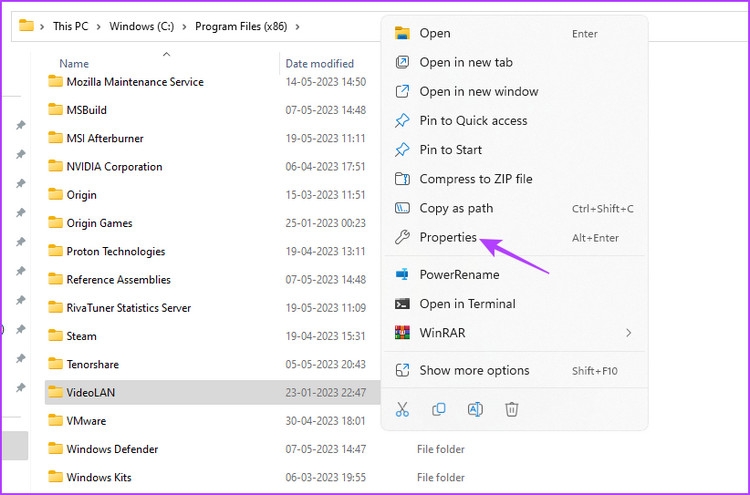Screen dimensions: 750x495
Task: Click the VideoLAN folder icon
Action: click(55, 392)
